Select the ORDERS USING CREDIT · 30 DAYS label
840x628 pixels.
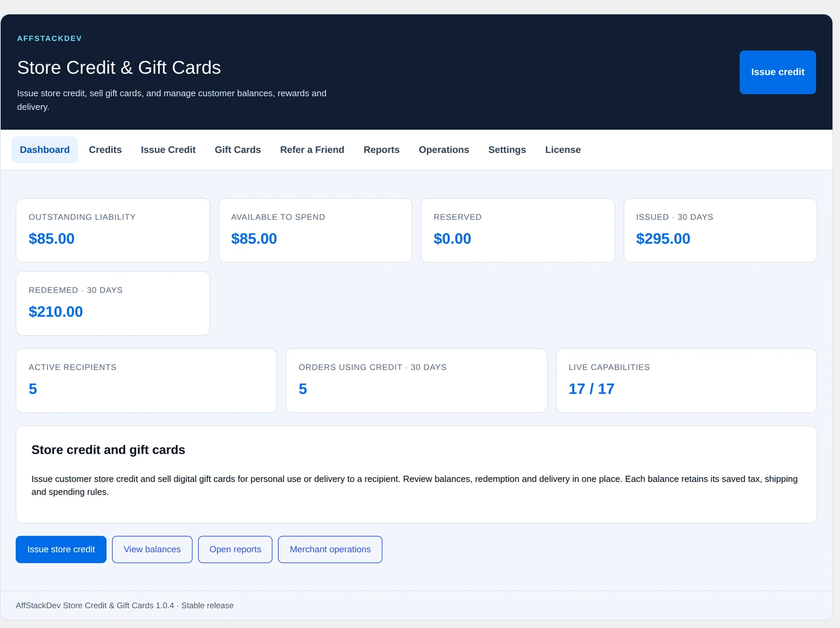point(372,367)
